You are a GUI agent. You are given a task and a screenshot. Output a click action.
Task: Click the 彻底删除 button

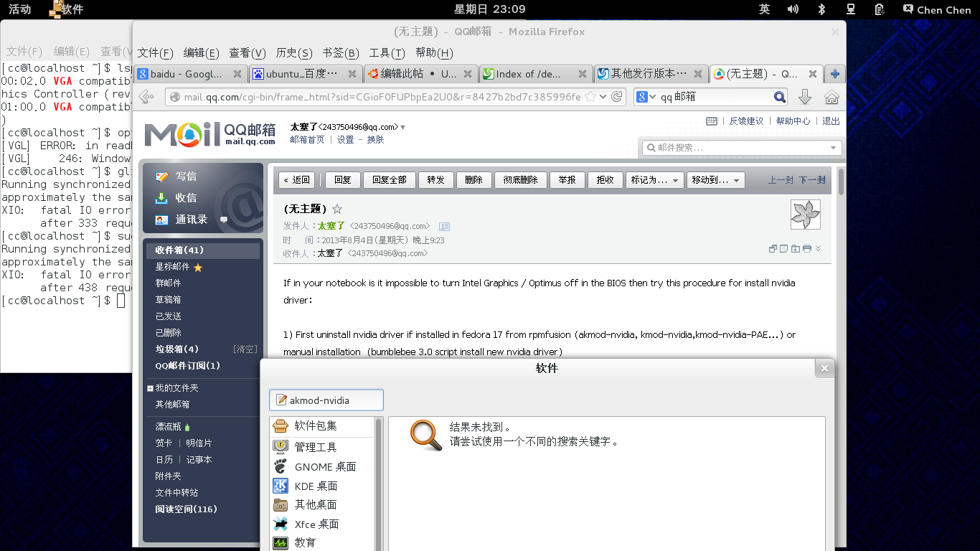(521, 180)
